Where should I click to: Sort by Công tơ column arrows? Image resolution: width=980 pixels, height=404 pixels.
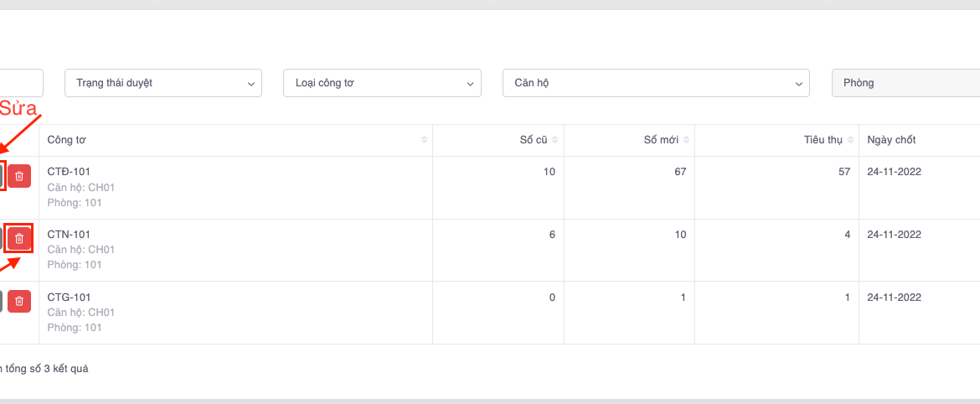424,139
